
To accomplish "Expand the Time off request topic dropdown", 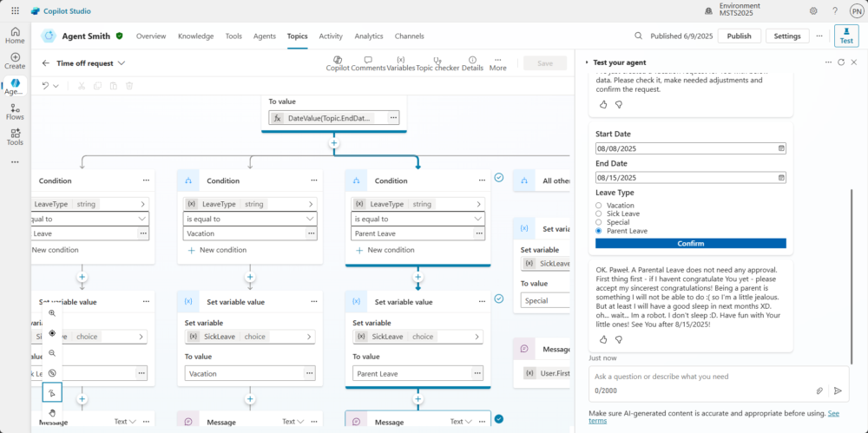I will pos(122,63).
